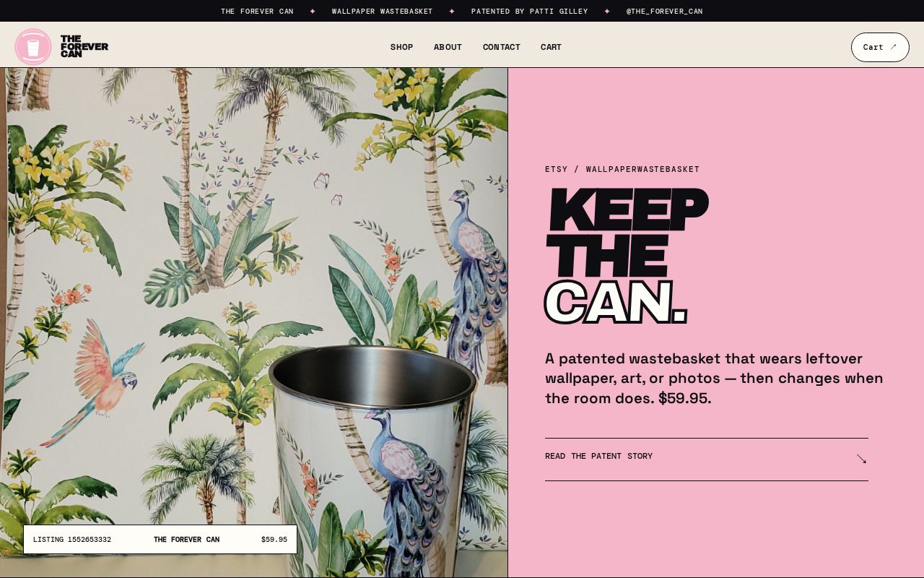Open the rounded Cart button
924x578 pixels.
[880, 47]
